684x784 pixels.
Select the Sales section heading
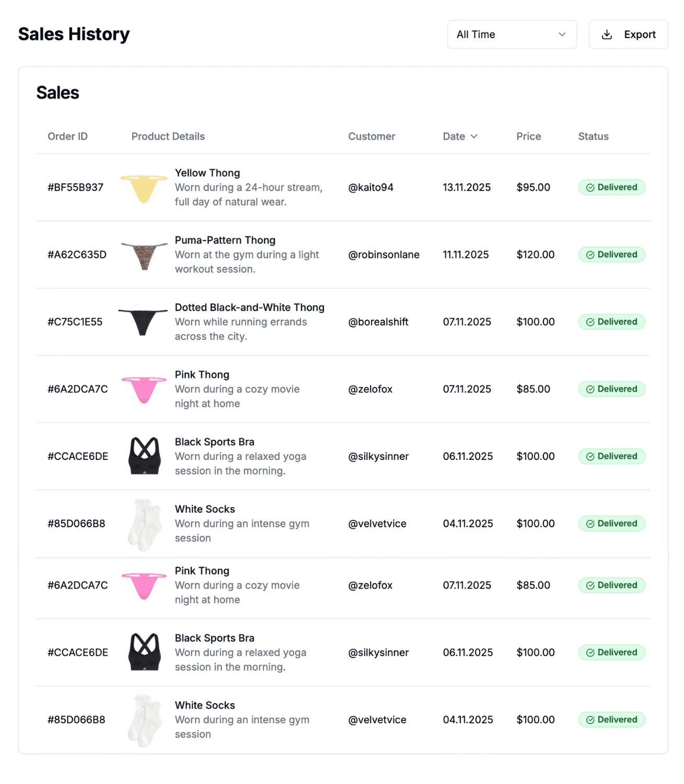[x=57, y=93]
